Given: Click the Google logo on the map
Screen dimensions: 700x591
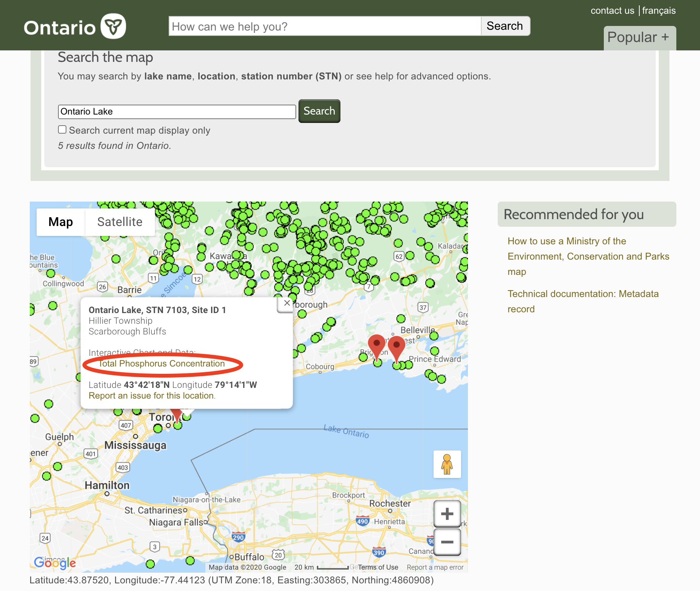Looking at the screenshot, I should click(55, 562).
